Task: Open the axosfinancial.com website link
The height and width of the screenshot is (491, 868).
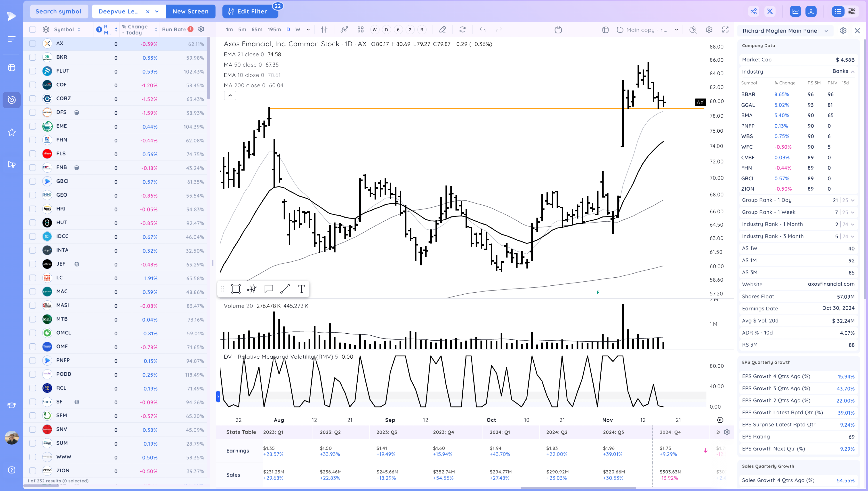Action: 831,284
